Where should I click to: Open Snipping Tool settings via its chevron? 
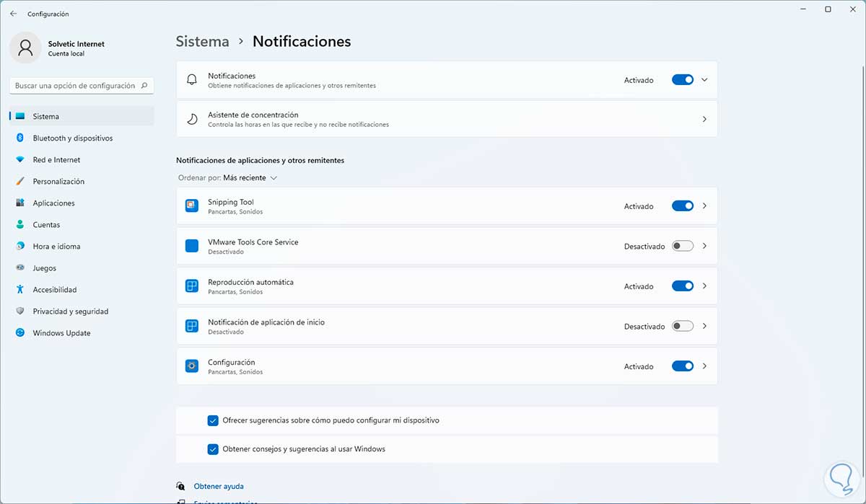click(x=704, y=206)
